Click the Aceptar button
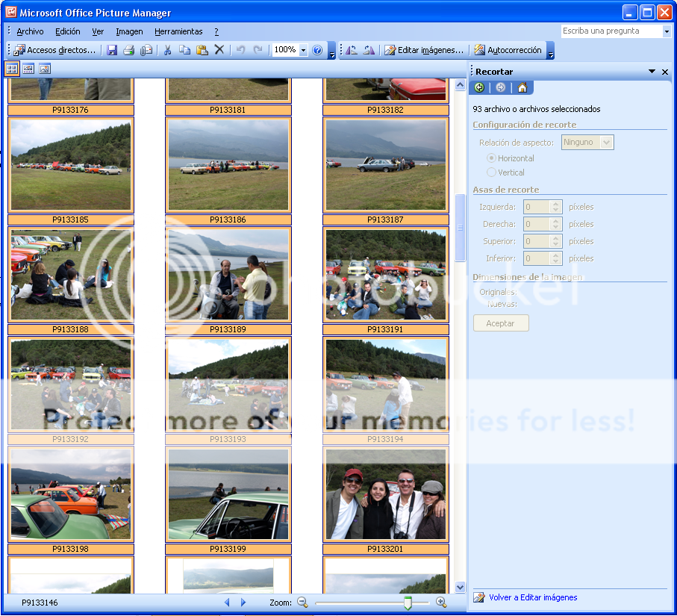Screen dimensions: 677x616 click(x=501, y=323)
